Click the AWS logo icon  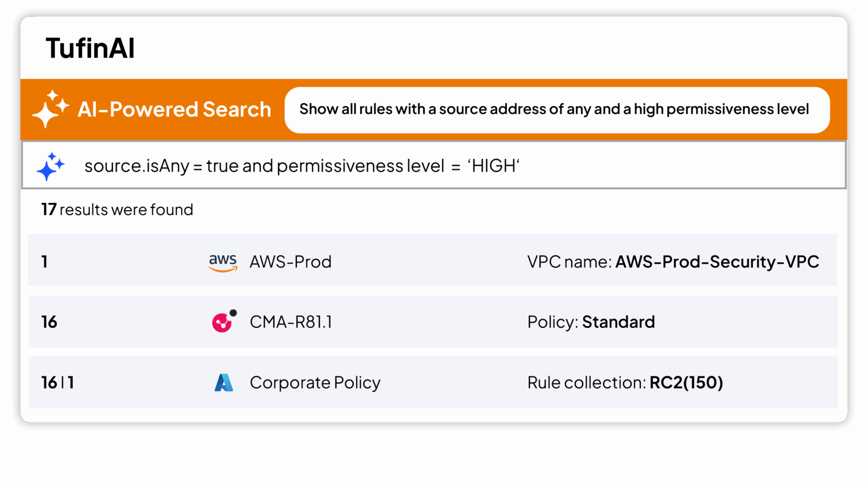(x=223, y=262)
